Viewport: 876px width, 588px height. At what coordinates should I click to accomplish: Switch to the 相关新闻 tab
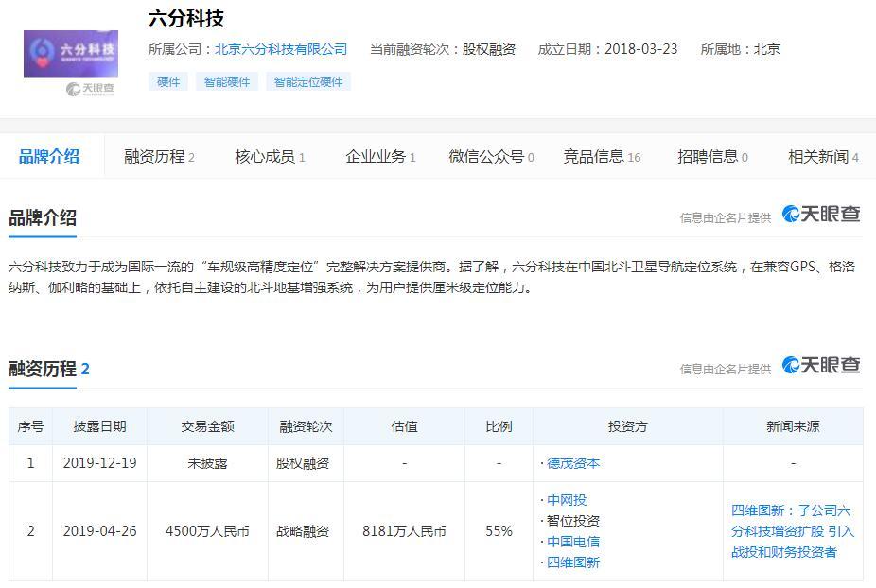tap(823, 157)
